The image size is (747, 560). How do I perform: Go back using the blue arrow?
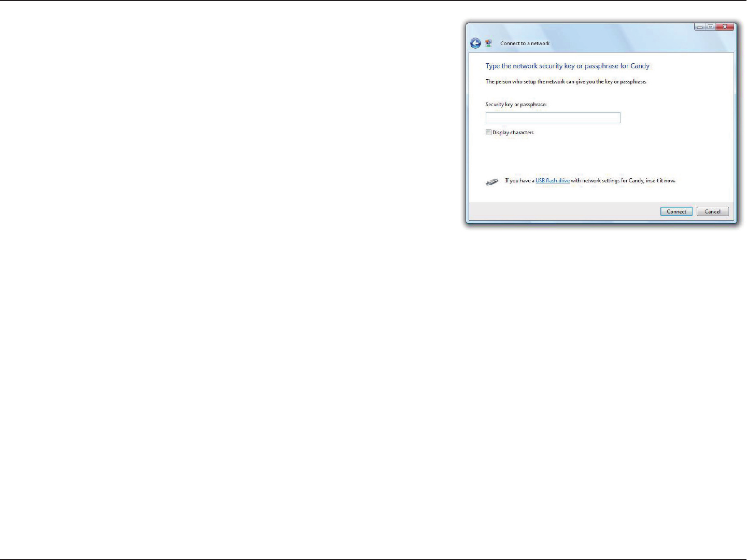(x=475, y=44)
